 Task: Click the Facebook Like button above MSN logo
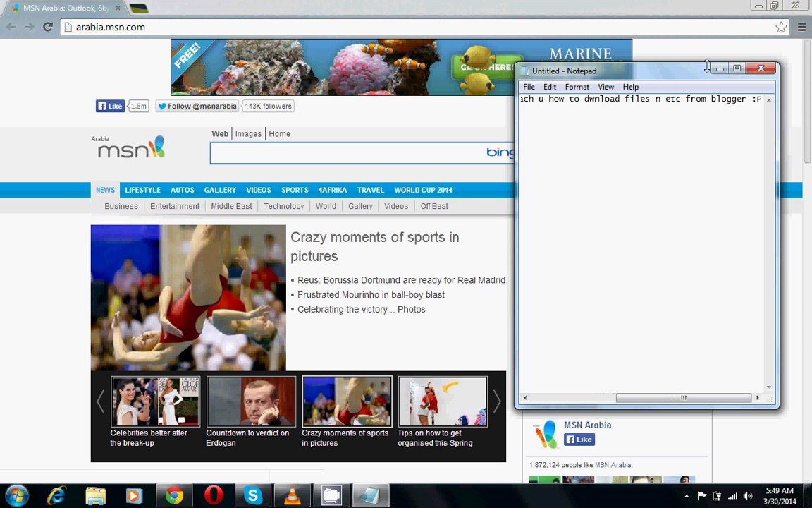point(110,106)
